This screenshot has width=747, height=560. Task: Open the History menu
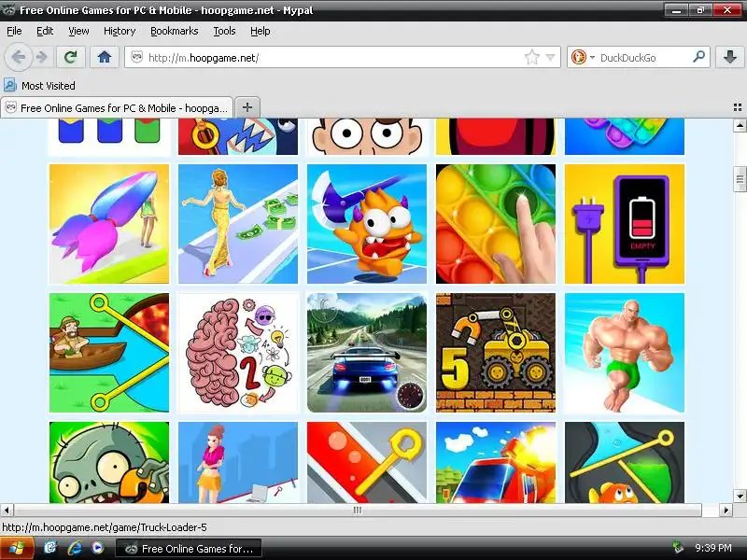pos(120,31)
